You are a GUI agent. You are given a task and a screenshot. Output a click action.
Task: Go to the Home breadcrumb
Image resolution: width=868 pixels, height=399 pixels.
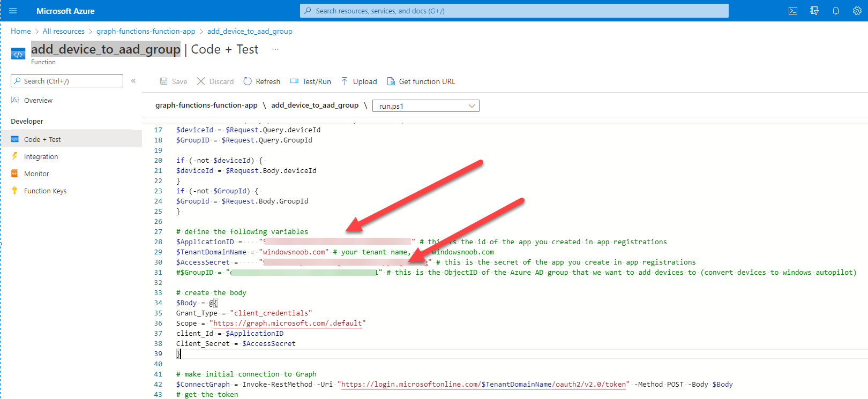[21, 31]
